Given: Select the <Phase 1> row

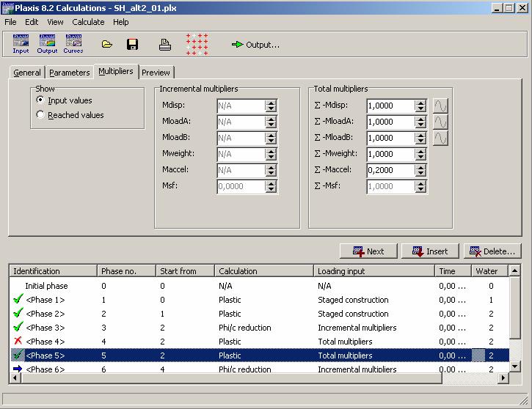Looking at the screenshot, I should pos(260,300).
